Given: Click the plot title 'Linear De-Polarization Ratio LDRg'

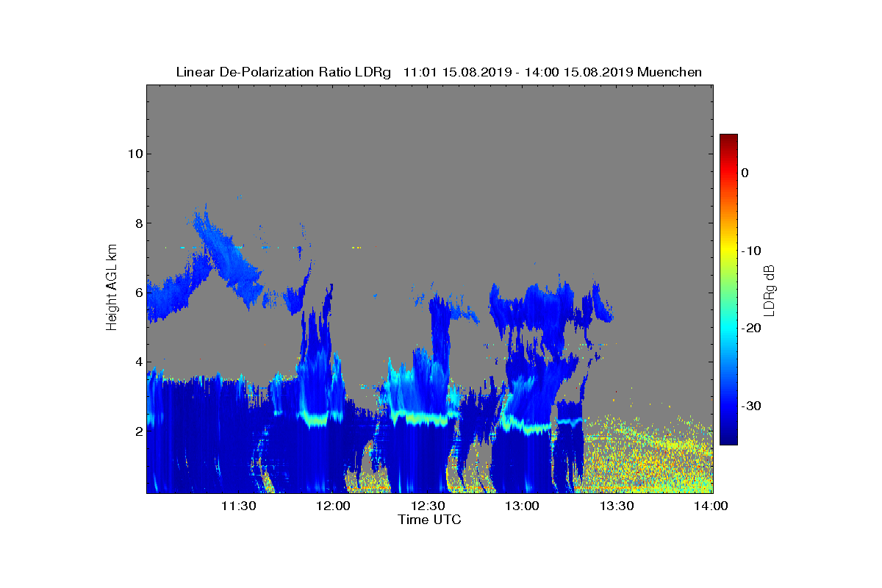Looking at the screenshot, I should tap(284, 72).
